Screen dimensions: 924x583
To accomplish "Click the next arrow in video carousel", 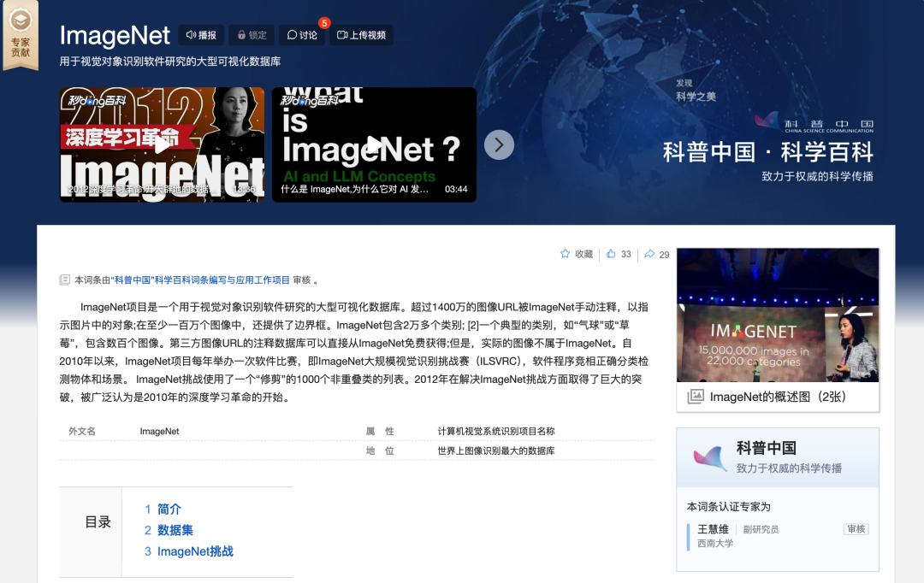I will (499, 144).
